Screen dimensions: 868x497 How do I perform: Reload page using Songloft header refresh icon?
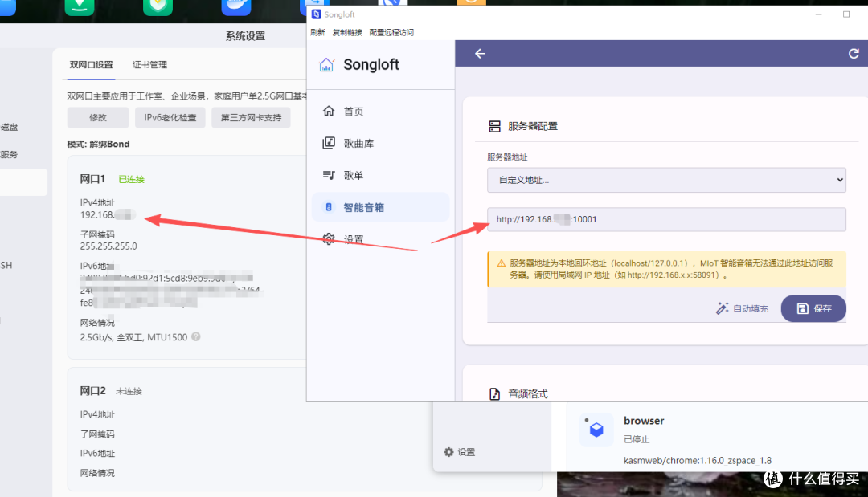[x=854, y=54]
